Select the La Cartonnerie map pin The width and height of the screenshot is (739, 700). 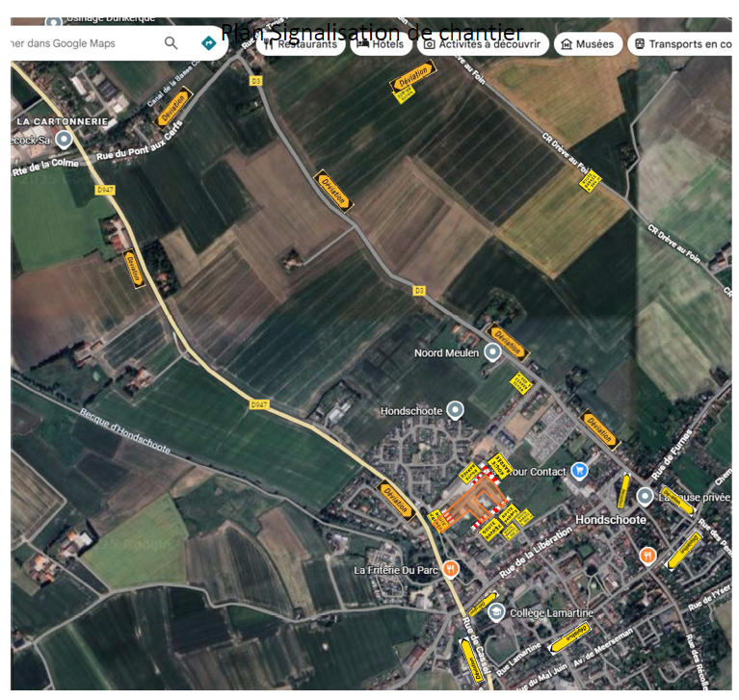click(x=64, y=140)
